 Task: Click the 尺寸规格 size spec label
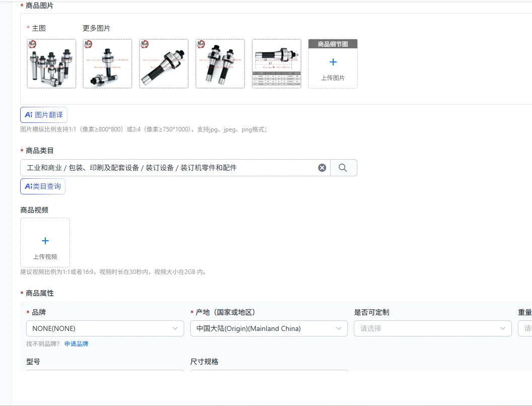pyautogui.click(x=204, y=362)
